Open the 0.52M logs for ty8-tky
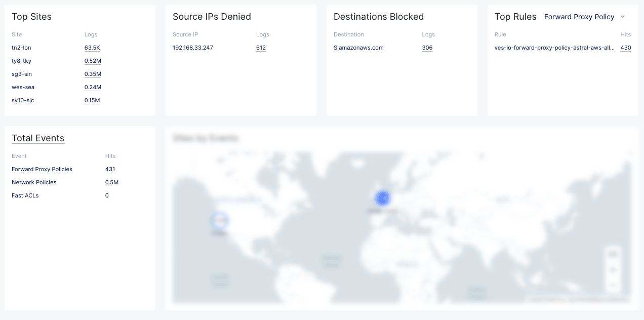Image resolution: width=644 pixels, height=320 pixels. [x=93, y=61]
